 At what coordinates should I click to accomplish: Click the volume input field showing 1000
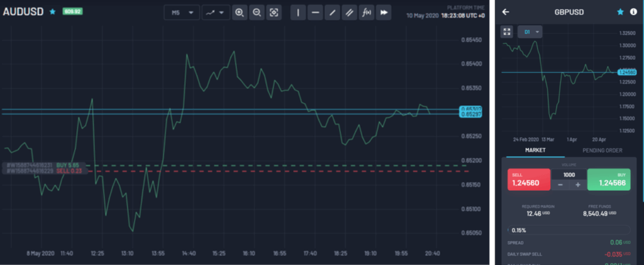pos(569,174)
